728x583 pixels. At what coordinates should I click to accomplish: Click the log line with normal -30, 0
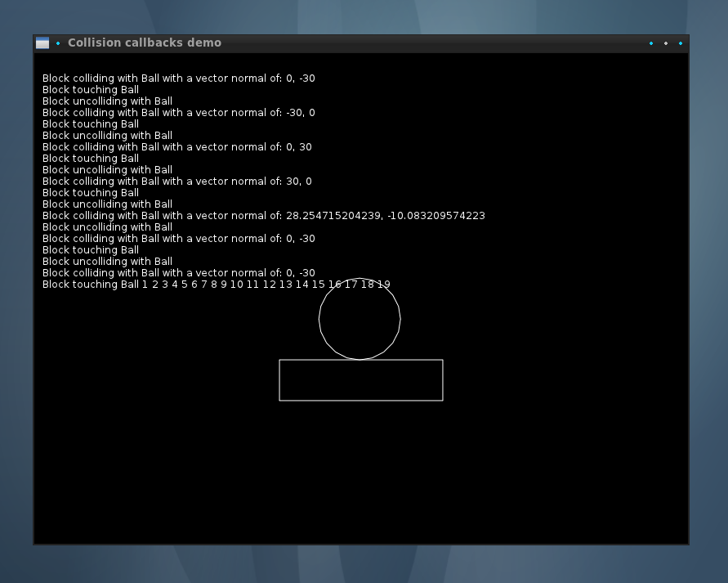[x=178, y=113]
